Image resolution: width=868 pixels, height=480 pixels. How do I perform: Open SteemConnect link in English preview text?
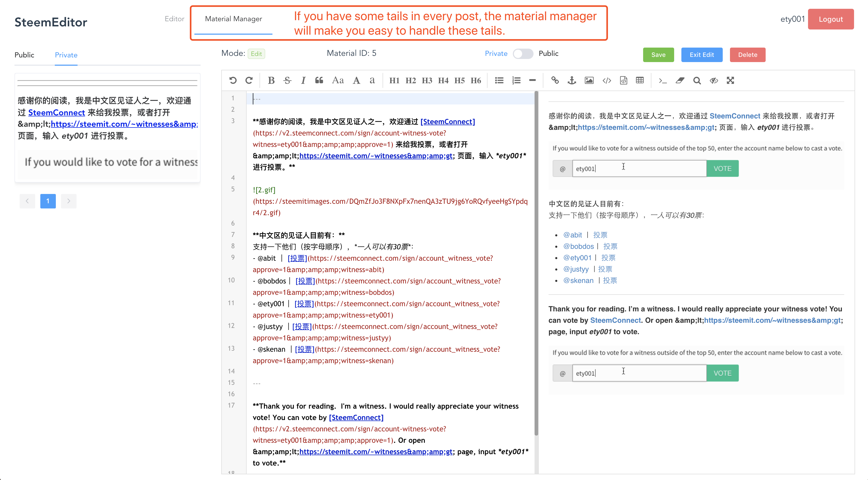pyautogui.click(x=615, y=320)
